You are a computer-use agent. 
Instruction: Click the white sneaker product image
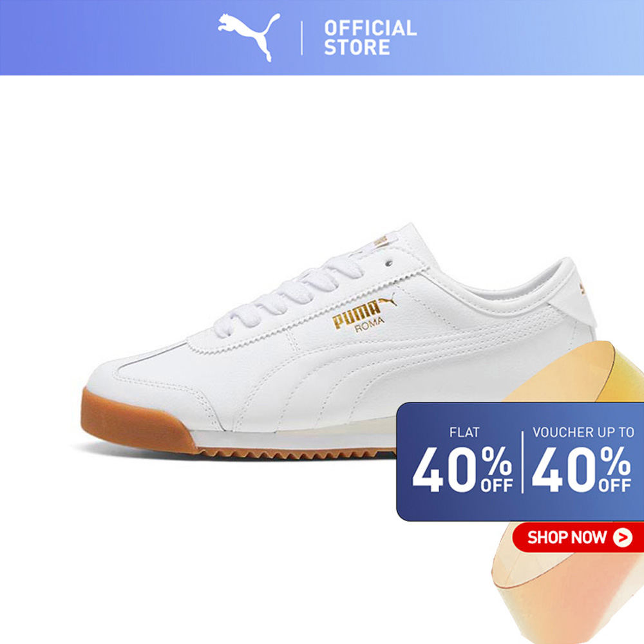(338, 341)
